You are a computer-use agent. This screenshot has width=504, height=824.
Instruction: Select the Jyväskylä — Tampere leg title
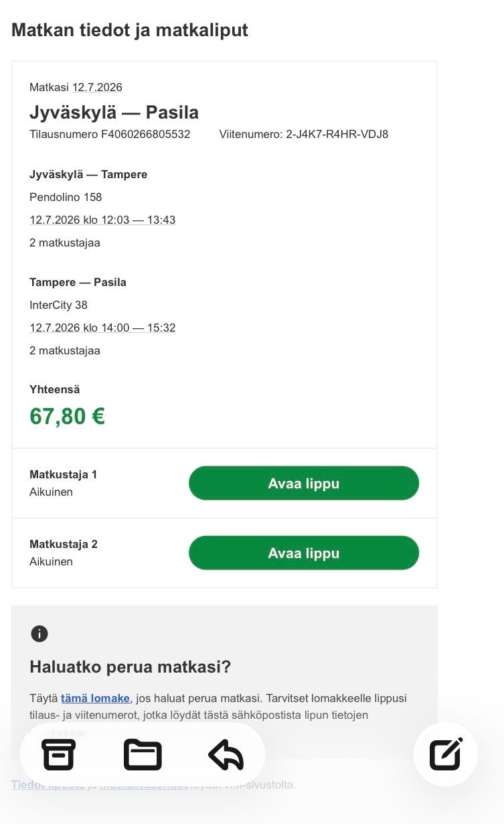click(88, 174)
